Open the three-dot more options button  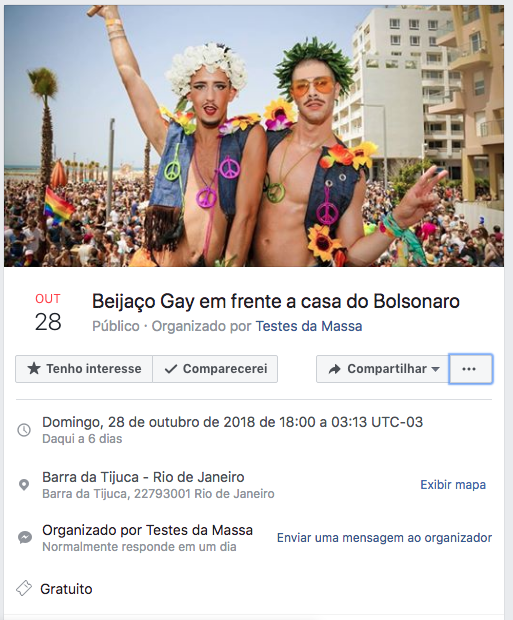click(x=471, y=369)
